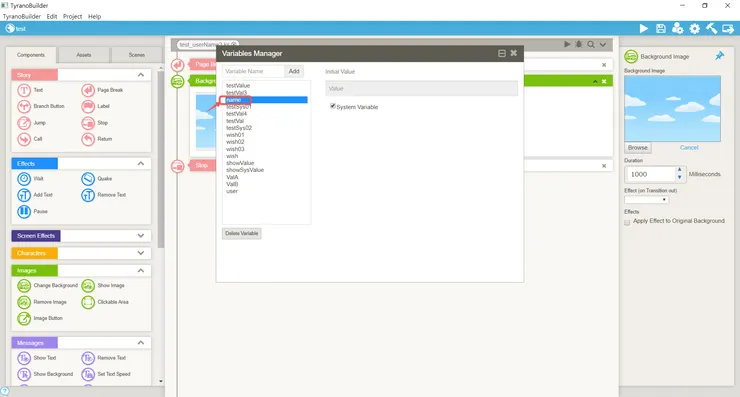Click the background image preview thumbnail
740x397 pixels.
[672, 109]
